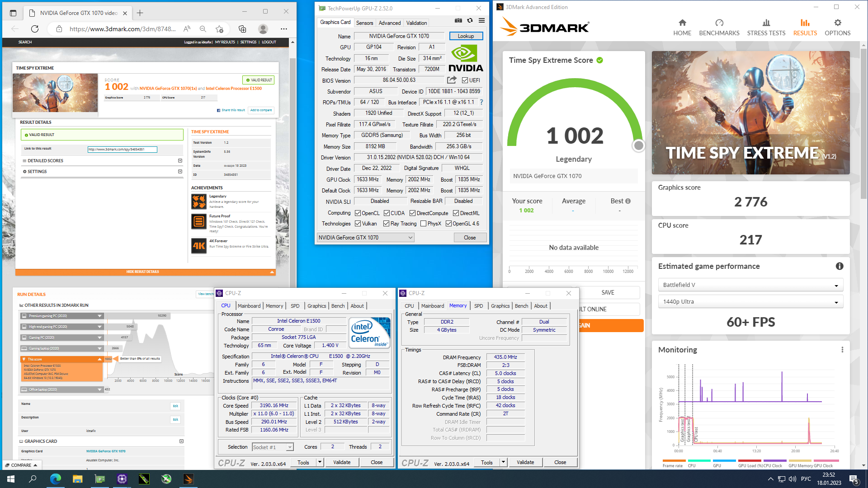The height and width of the screenshot is (488, 868).
Task: Toggle CUDA checkbox
Action: point(387,213)
